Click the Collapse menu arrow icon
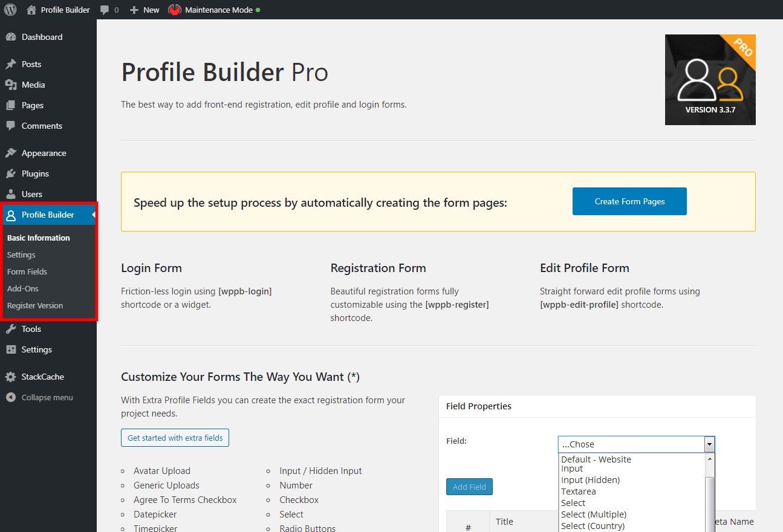 click(11, 397)
